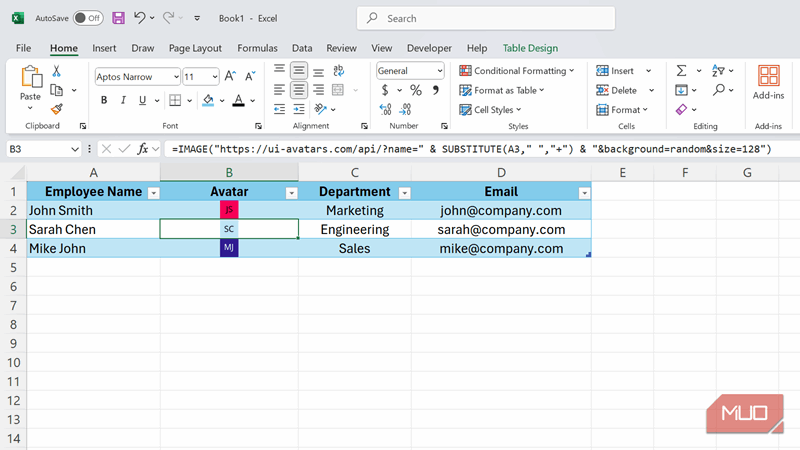
Task: Switch to the Formulas tab
Action: tap(257, 47)
